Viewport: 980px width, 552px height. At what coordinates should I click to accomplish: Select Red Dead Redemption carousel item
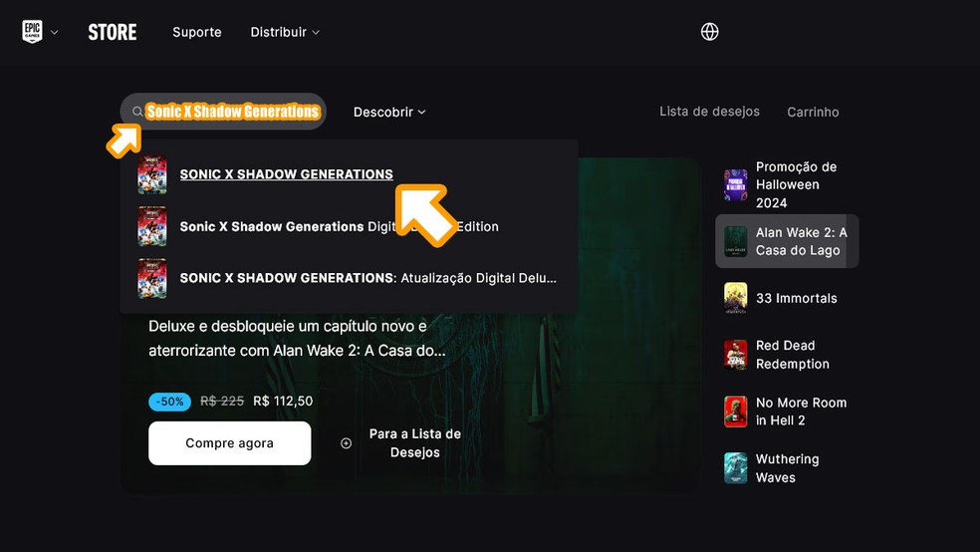tap(787, 355)
